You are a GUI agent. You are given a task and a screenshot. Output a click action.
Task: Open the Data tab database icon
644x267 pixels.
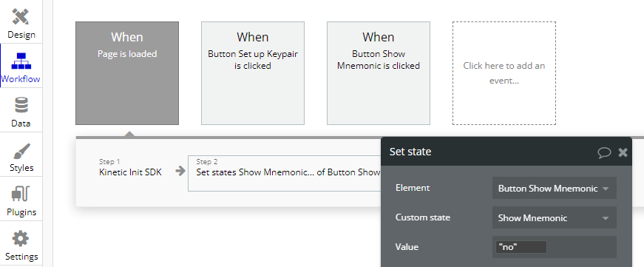(x=21, y=105)
